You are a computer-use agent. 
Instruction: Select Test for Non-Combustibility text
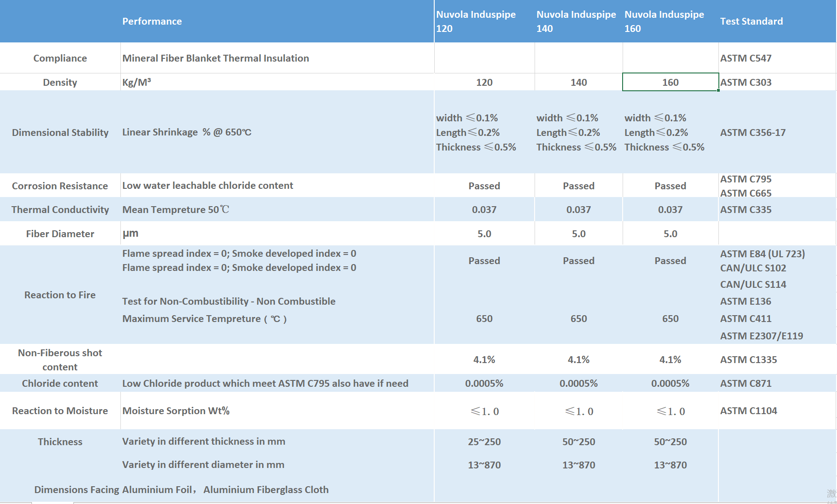click(229, 301)
